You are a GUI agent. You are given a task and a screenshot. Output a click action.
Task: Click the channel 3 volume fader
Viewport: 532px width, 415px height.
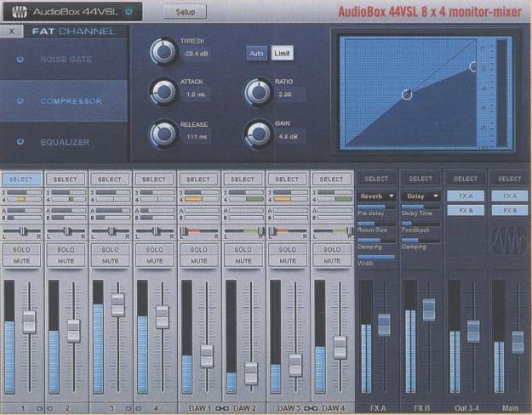pos(118,304)
